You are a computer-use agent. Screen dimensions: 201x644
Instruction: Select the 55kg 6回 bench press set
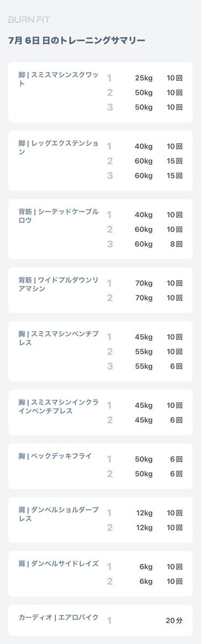tap(145, 366)
